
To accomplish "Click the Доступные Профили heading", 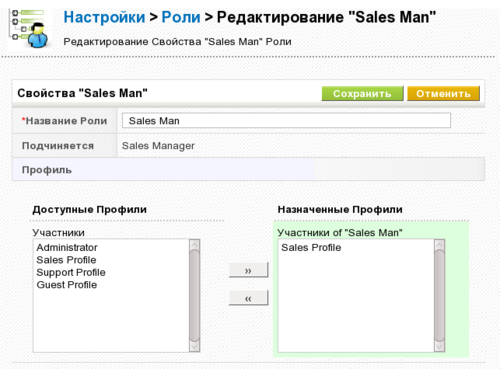I will tap(89, 209).
